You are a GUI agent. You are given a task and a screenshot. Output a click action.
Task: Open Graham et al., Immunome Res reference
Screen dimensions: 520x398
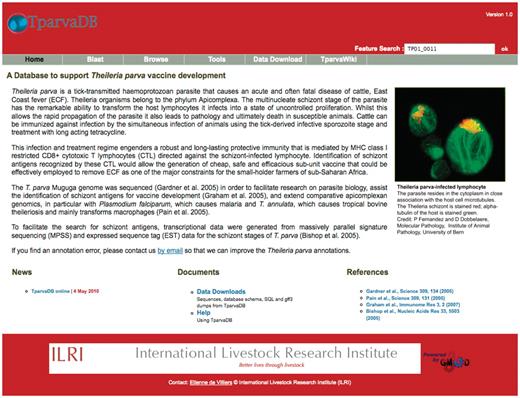tap(413, 305)
